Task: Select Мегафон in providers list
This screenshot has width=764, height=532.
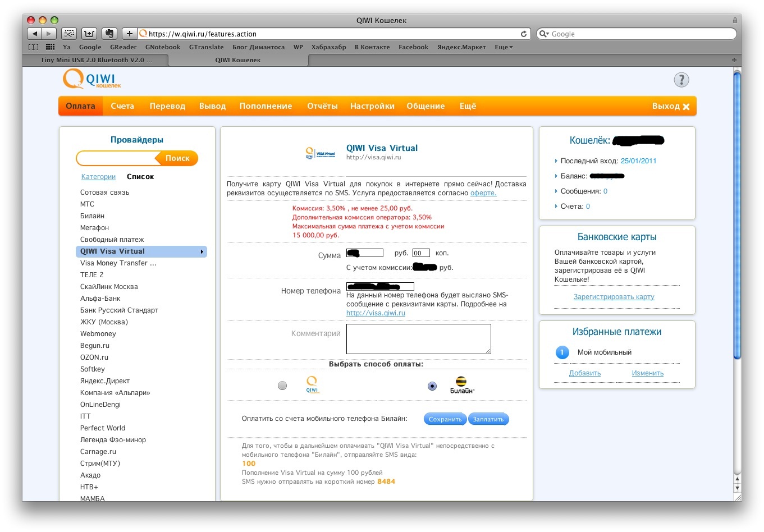Action: (94, 228)
